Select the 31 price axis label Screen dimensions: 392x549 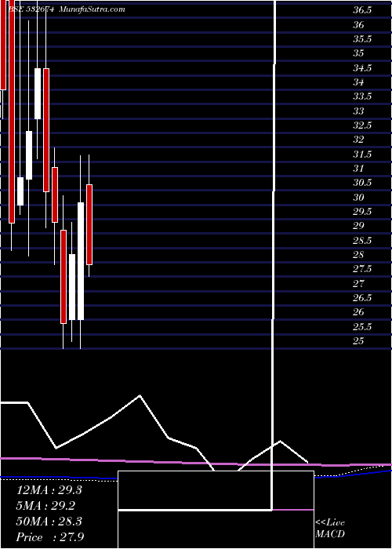358,169
